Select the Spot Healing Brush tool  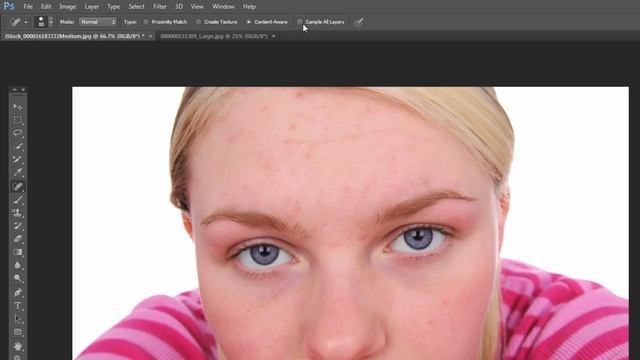click(x=18, y=187)
